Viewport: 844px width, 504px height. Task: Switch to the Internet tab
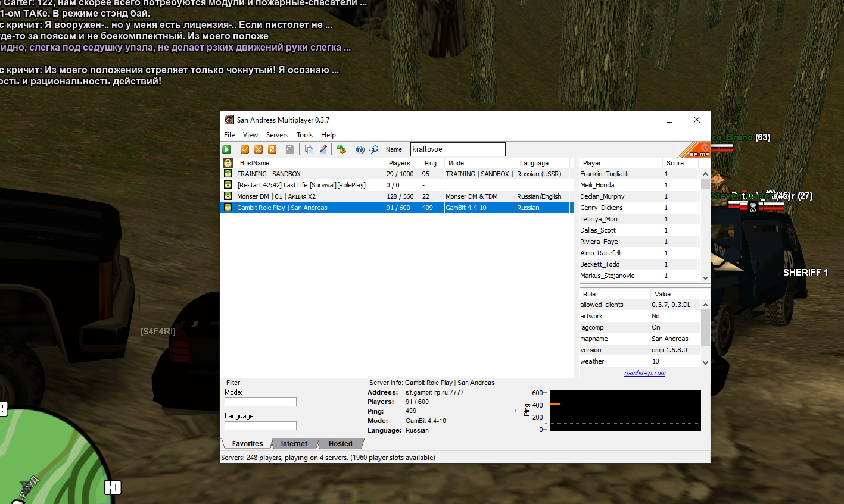(294, 444)
